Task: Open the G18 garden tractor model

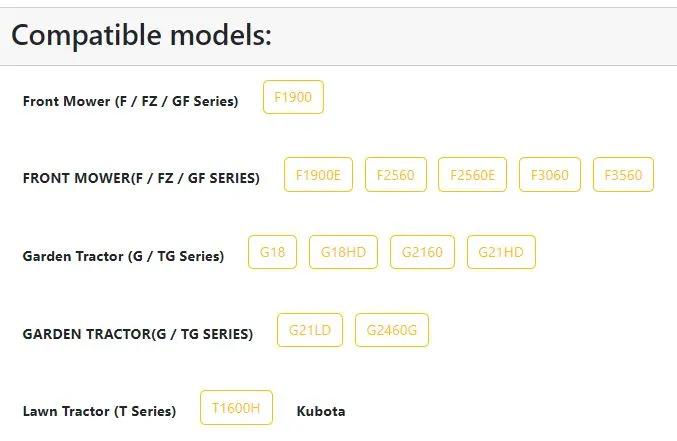Action: point(272,252)
